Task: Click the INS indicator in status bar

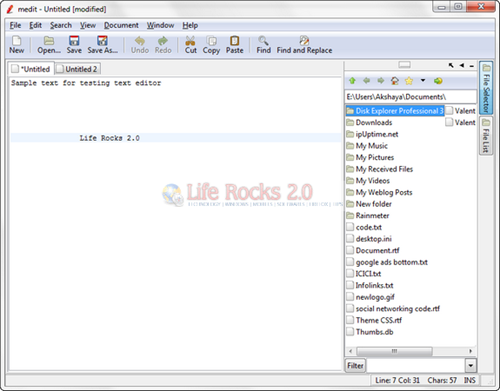Action: (x=470, y=380)
